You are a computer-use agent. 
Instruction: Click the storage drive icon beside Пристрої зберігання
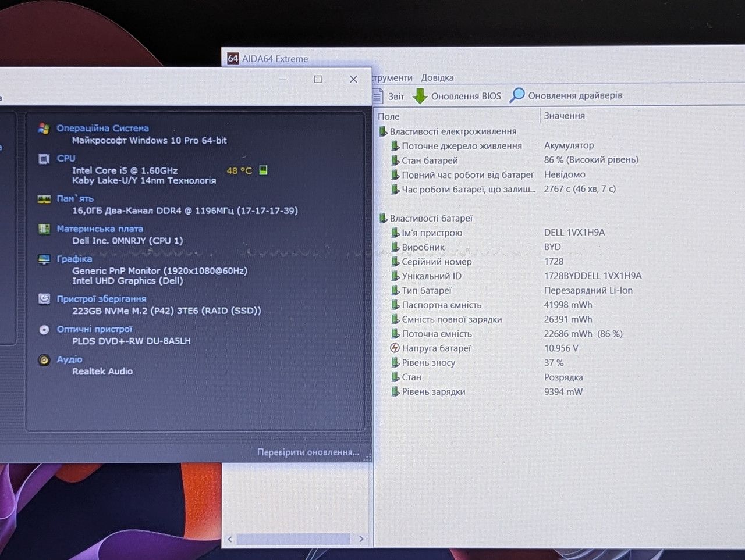pos(44,299)
